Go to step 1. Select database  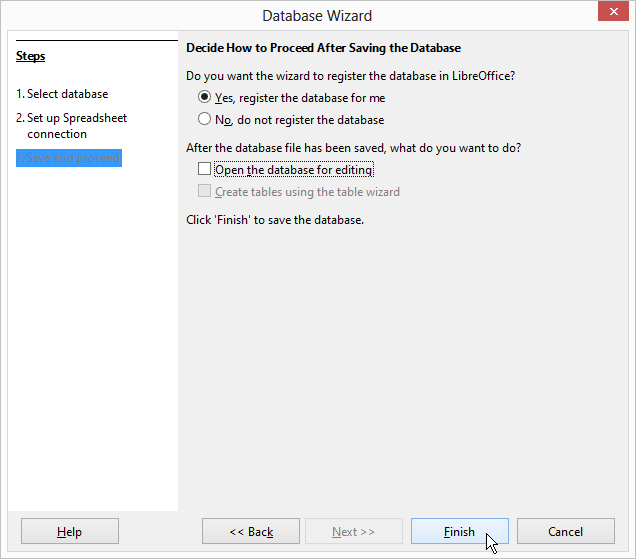pyautogui.click(x=62, y=94)
